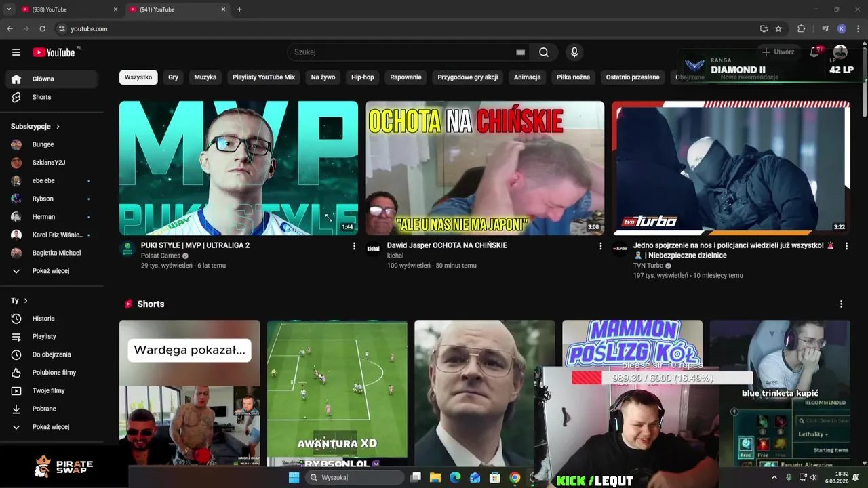The image size is (868, 488).
Task: Open the AWANTURA XD Short thumbnail
Action: 337,393
